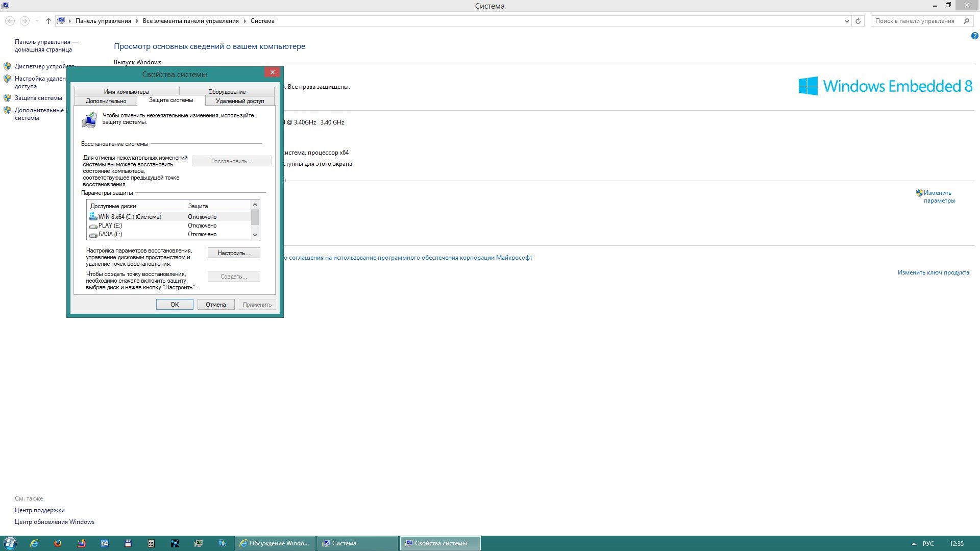Switch to 'Свойства системы' taskbar window
Image resolution: width=980 pixels, height=551 pixels.
click(440, 543)
